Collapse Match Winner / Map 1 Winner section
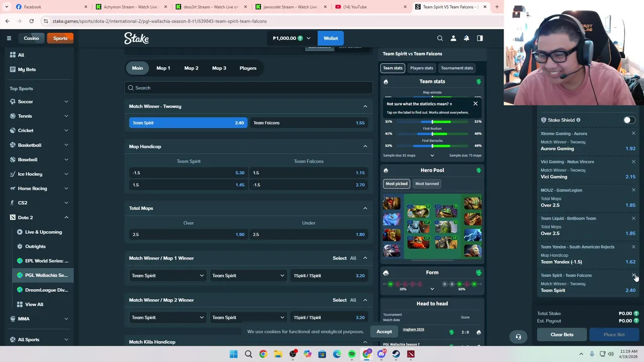Screen dimensions: 644x362 tap(365, 258)
